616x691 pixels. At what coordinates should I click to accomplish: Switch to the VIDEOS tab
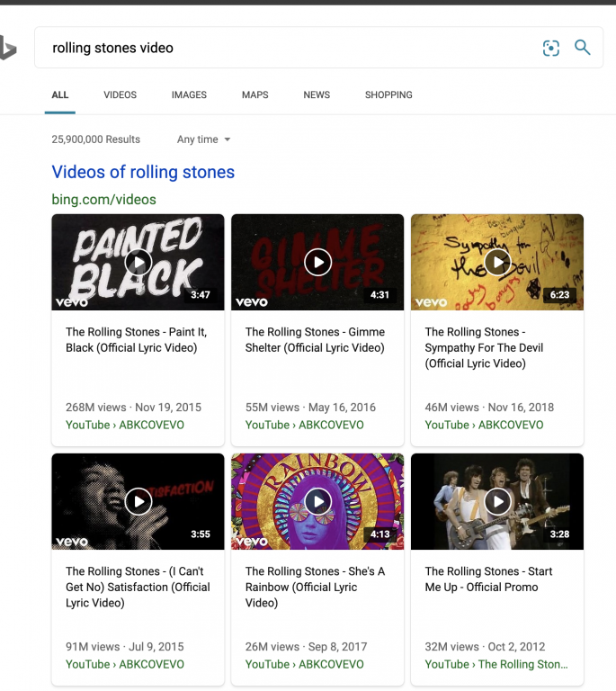(120, 94)
